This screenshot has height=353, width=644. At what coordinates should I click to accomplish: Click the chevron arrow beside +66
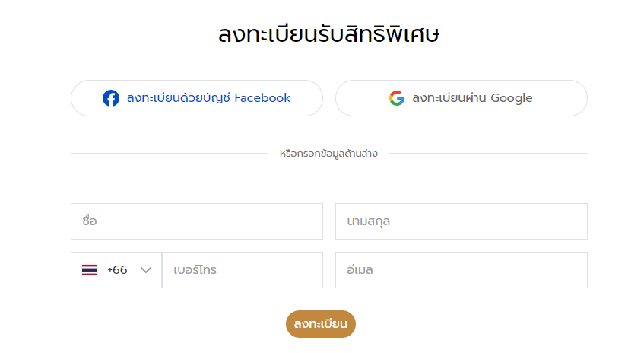[x=146, y=270]
